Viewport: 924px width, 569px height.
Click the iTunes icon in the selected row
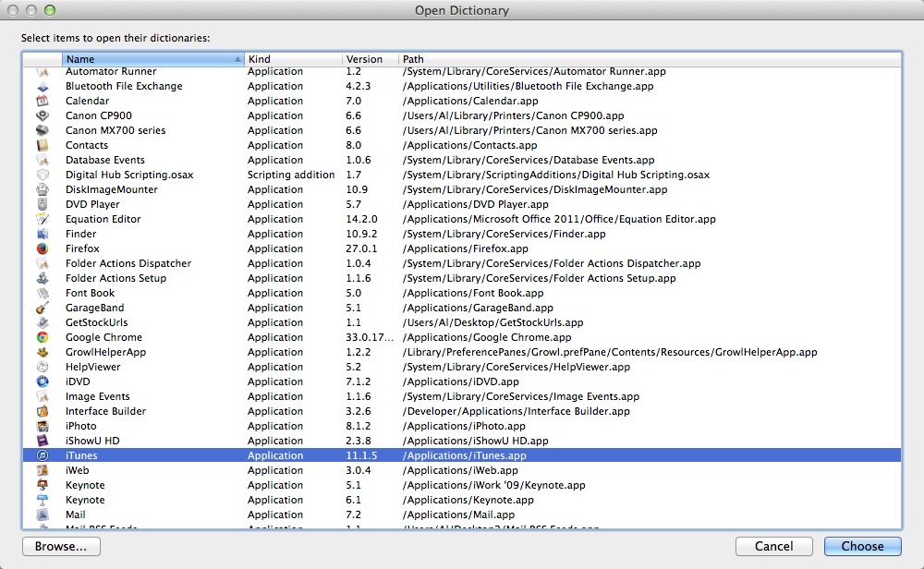click(x=43, y=456)
